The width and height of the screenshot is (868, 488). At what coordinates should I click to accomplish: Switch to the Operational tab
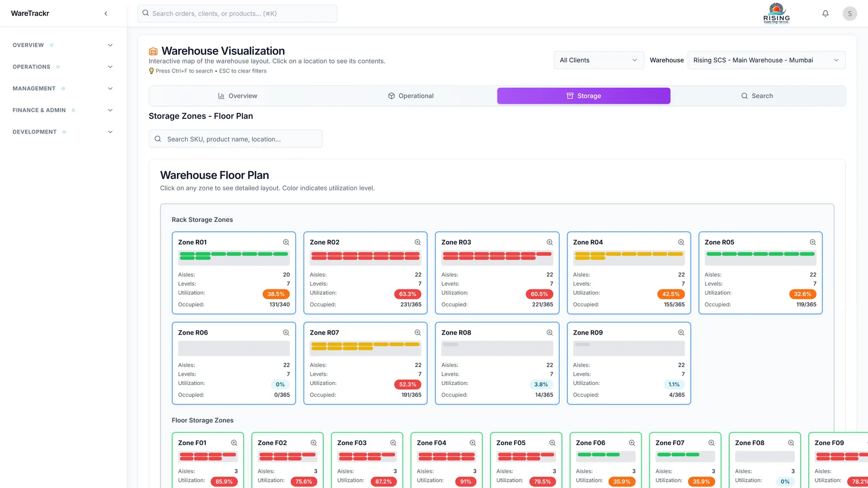[x=411, y=96]
